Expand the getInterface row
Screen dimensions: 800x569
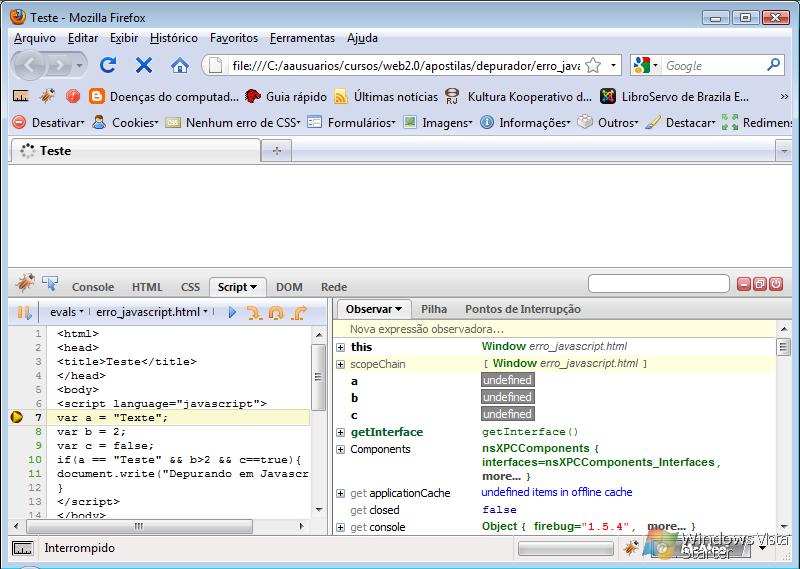[x=340, y=432]
